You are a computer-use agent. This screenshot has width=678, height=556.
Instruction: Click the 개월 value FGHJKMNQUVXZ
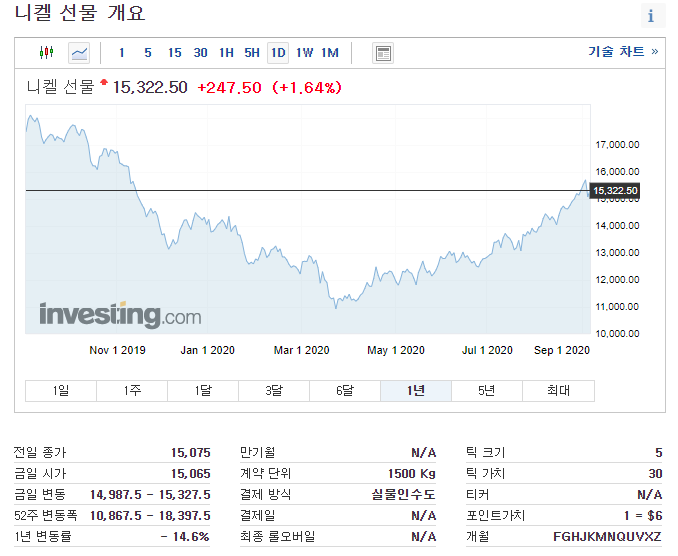tap(608, 537)
